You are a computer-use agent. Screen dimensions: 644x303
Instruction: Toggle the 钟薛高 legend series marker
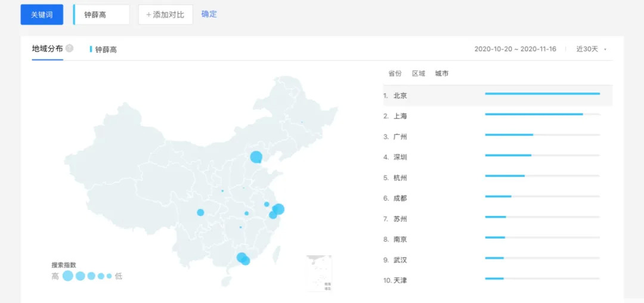91,49
